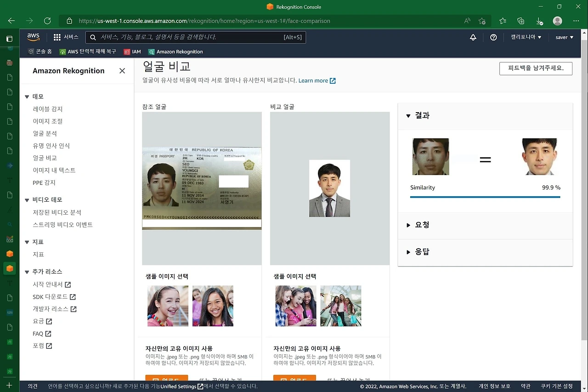Screen dimensions: 588x392
Task: Open the 콘솔 홈 shortcut in the favorites bar
Action: [x=40, y=51]
